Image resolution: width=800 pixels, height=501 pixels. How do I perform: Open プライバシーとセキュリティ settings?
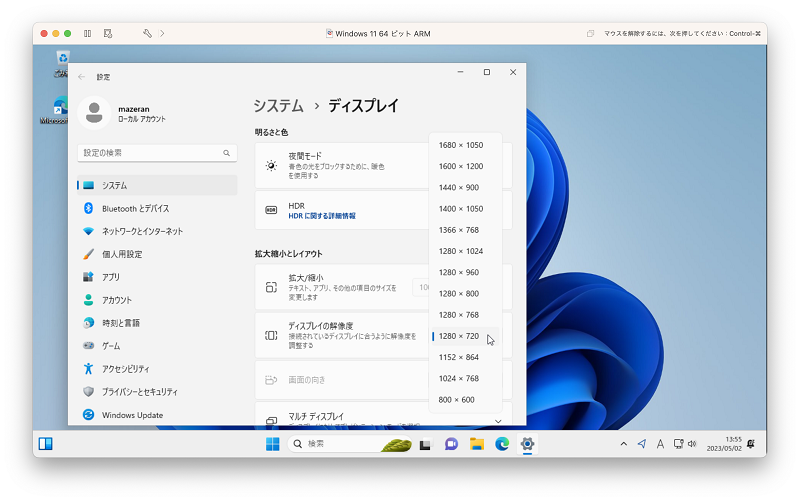click(157, 392)
